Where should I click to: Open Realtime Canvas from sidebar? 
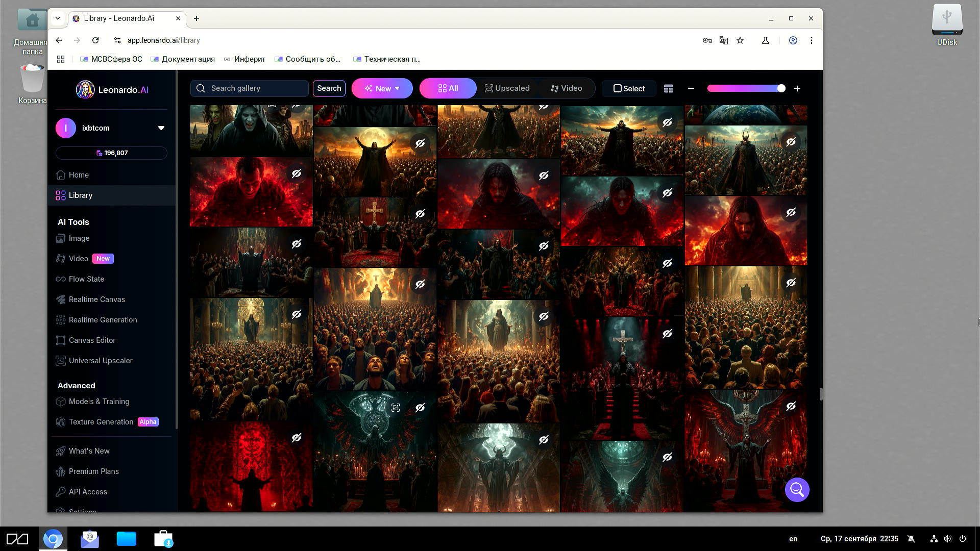click(96, 299)
